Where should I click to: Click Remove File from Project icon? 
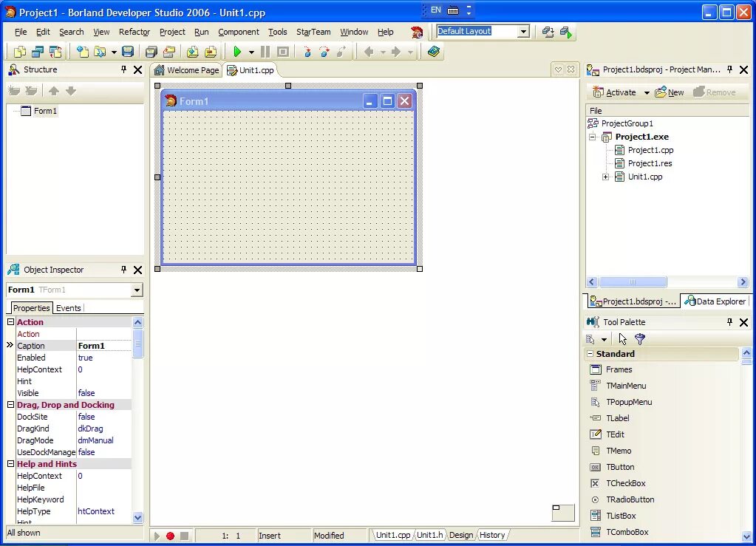[211, 52]
